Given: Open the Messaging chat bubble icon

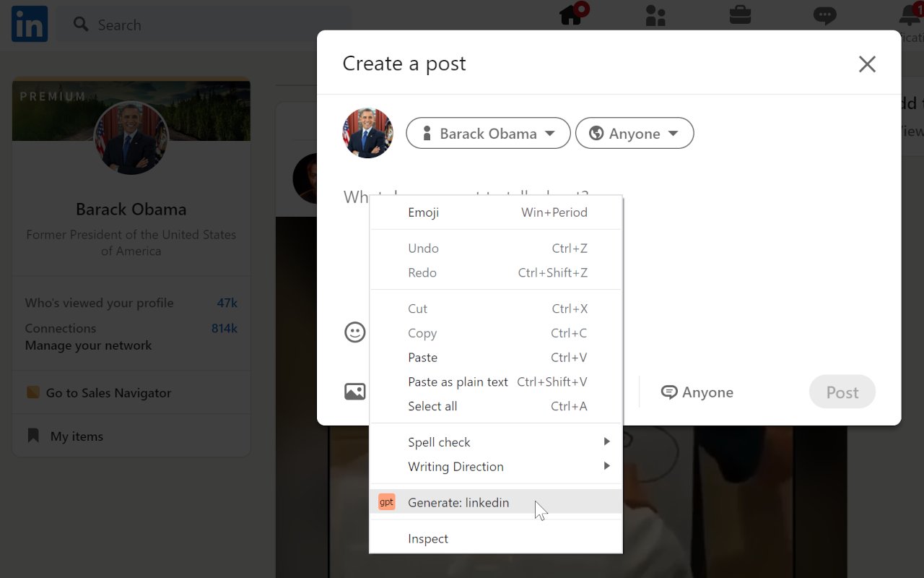Looking at the screenshot, I should pos(824,16).
